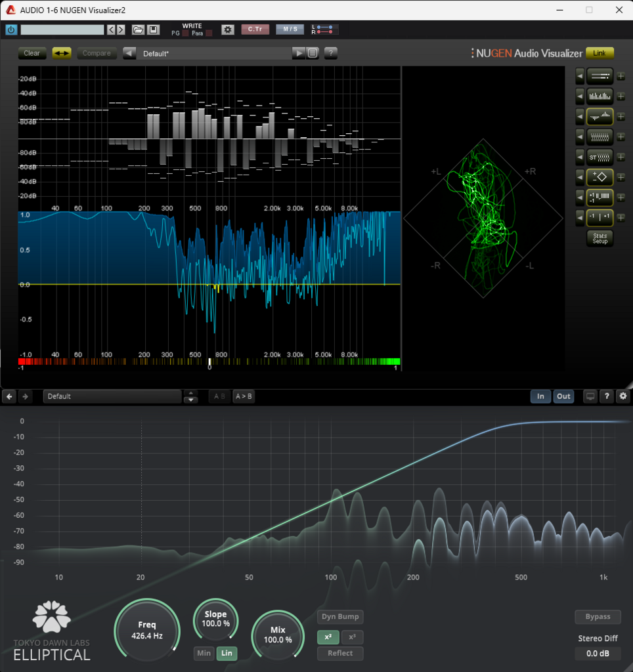The image size is (633, 672).
Task: Copy state with A > B button
Action: [244, 396]
